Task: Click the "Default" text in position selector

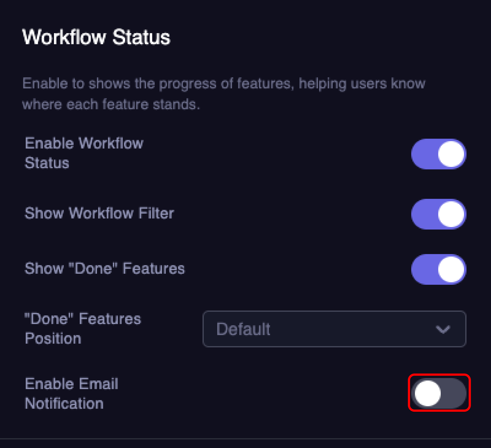Action: (x=243, y=329)
